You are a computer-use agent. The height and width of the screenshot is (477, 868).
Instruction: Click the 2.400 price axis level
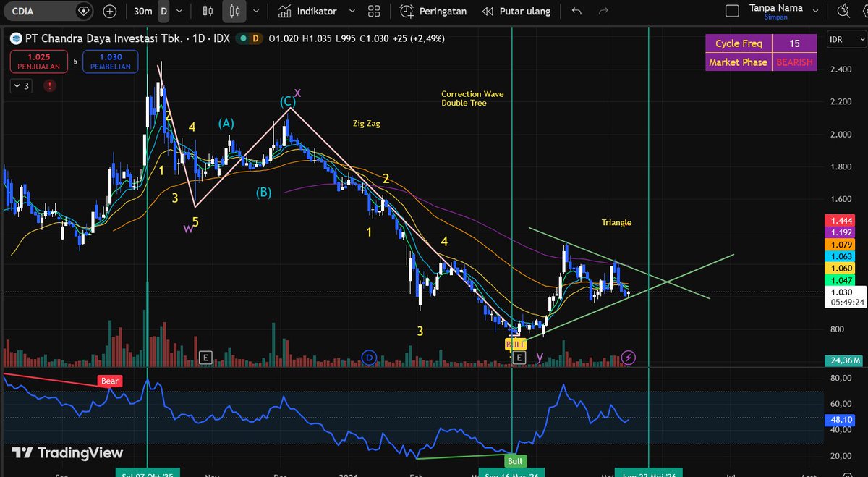[842, 69]
